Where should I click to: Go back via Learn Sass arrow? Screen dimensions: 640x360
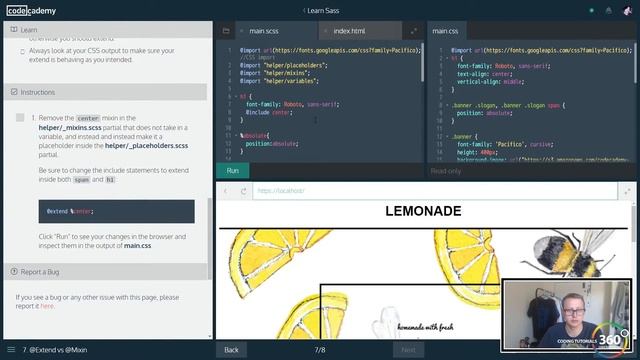304,11
